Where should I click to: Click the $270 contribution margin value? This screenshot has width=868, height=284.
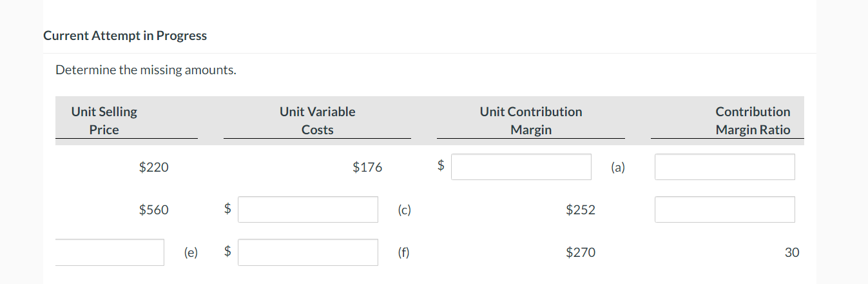(580, 252)
